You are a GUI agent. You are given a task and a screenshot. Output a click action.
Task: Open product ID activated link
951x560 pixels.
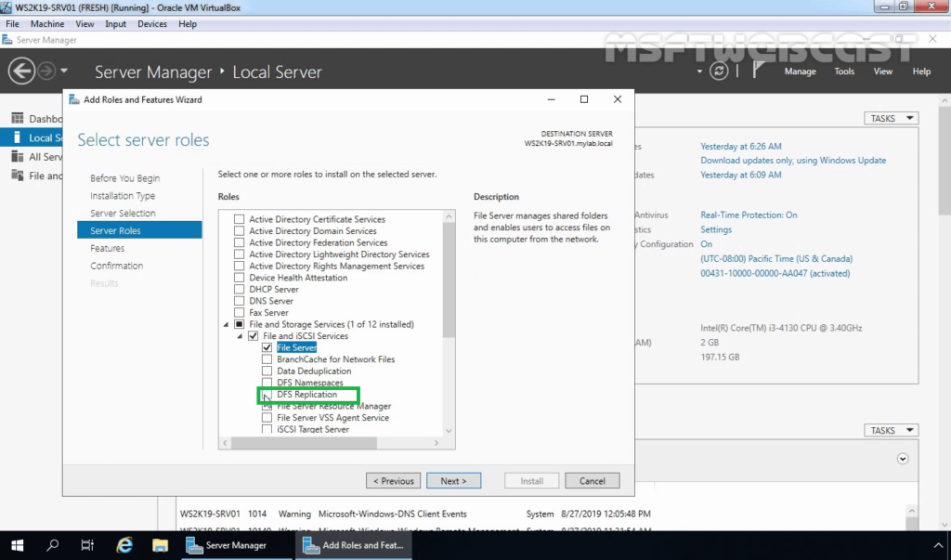point(775,273)
